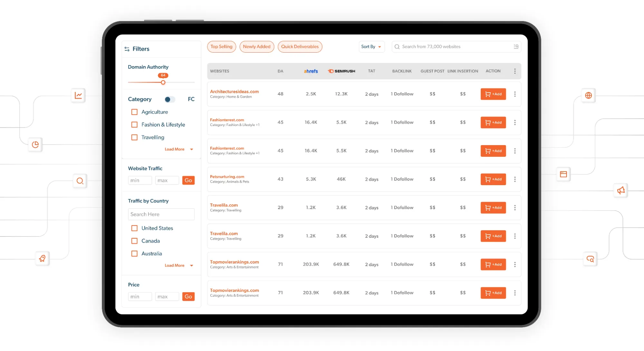This screenshot has width=644, height=351.
Task: Expand Load More under Category list
Action: click(179, 149)
